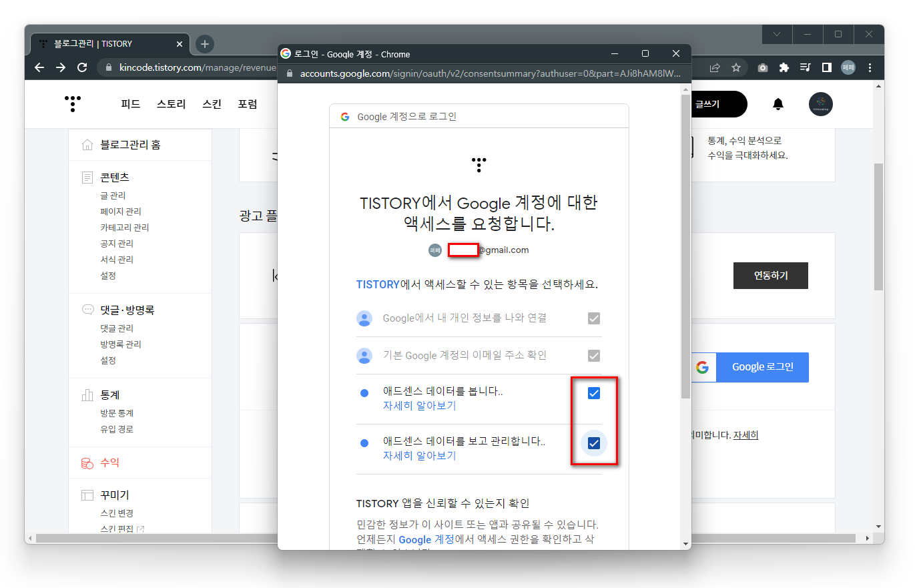Open notifications bell icon

[x=778, y=104]
